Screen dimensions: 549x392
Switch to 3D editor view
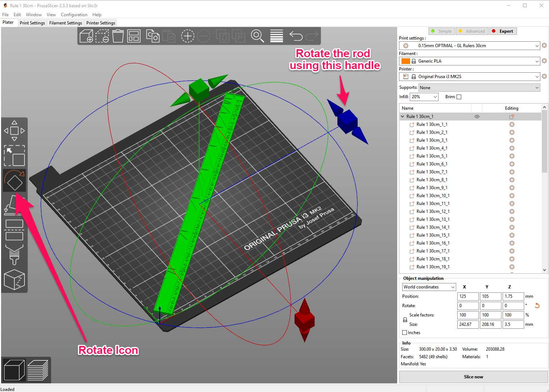click(14, 370)
